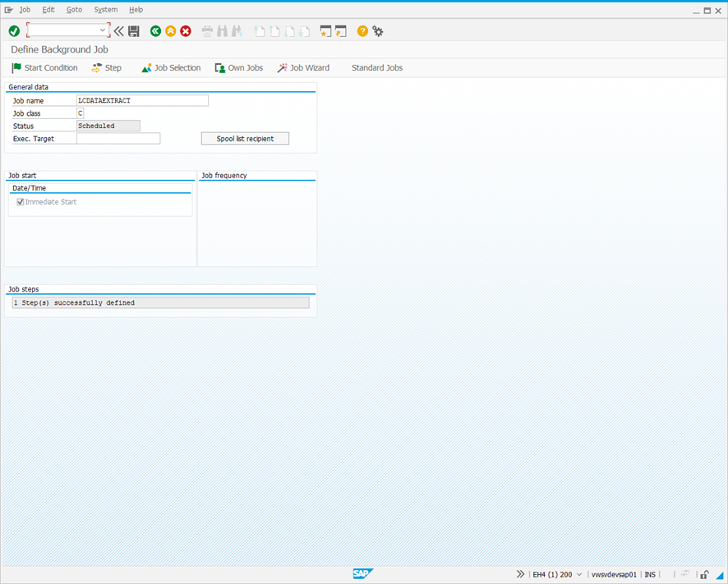Open the customize local layout gear icon

[377, 30]
